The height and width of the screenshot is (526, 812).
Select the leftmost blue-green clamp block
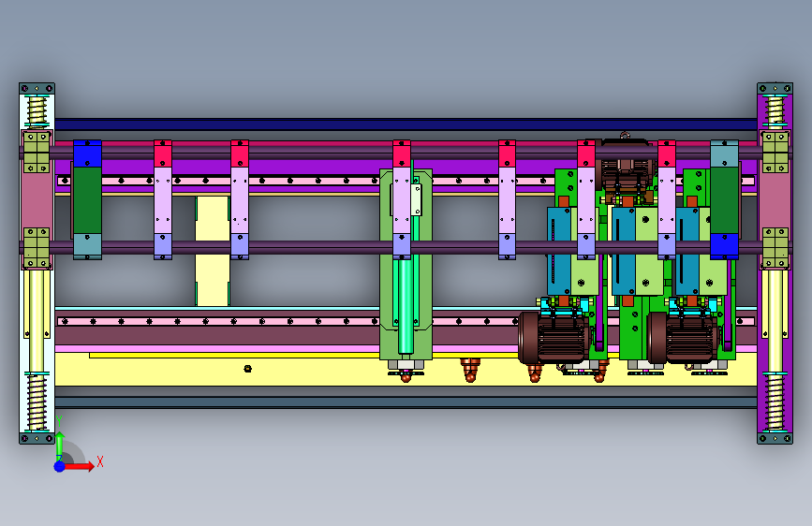click(87, 200)
